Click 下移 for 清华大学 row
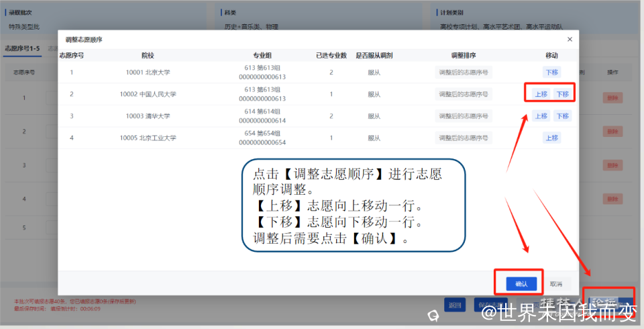644x329 pixels. pos(562,116)
